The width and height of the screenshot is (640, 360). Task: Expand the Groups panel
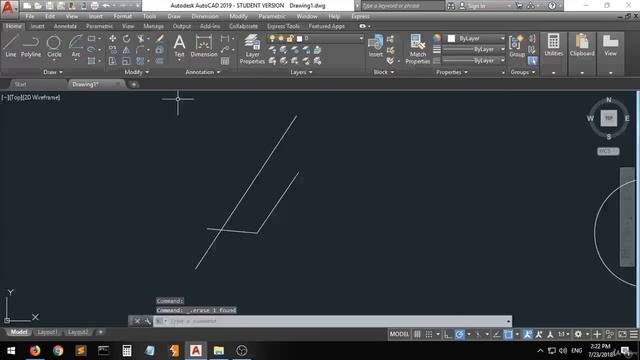[522, 72]
